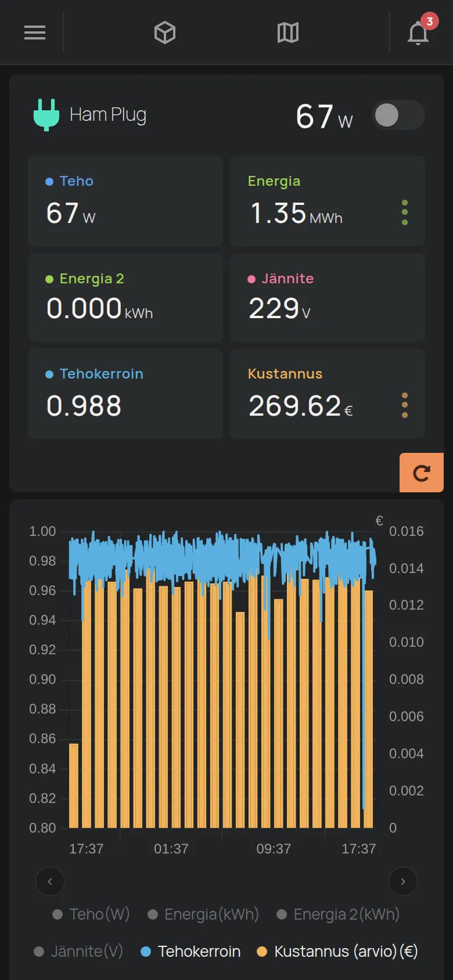Open the map view icon

288,33
